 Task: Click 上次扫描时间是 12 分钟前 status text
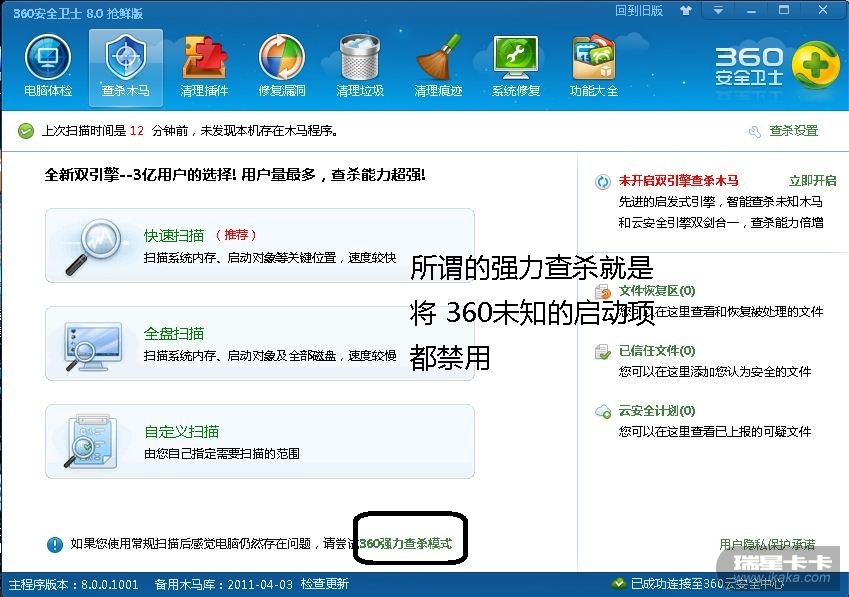(x=190, y=131)
